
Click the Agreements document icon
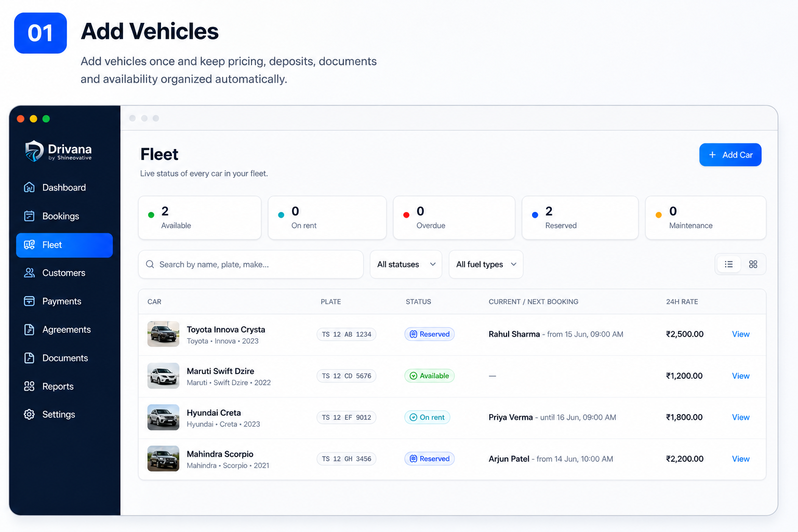pos(30,329)
